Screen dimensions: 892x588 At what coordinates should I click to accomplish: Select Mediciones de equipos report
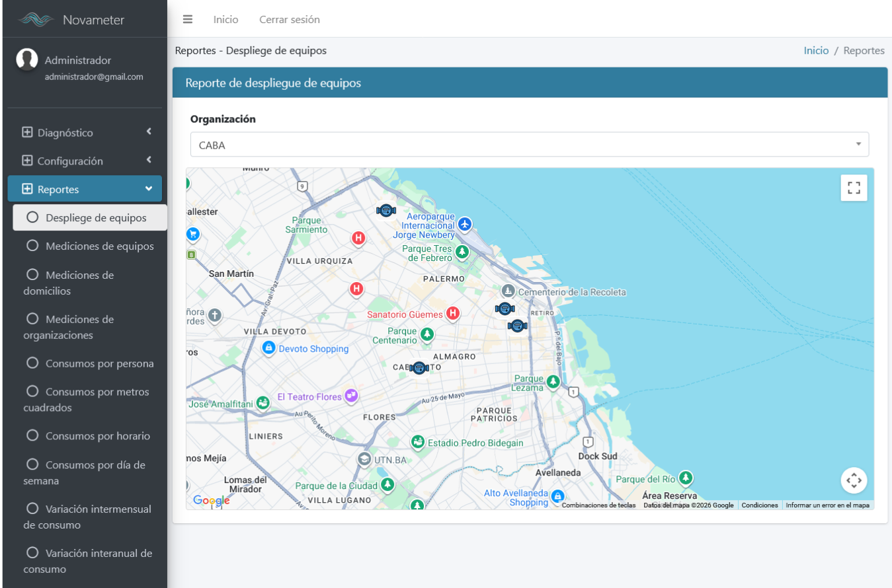99,246
